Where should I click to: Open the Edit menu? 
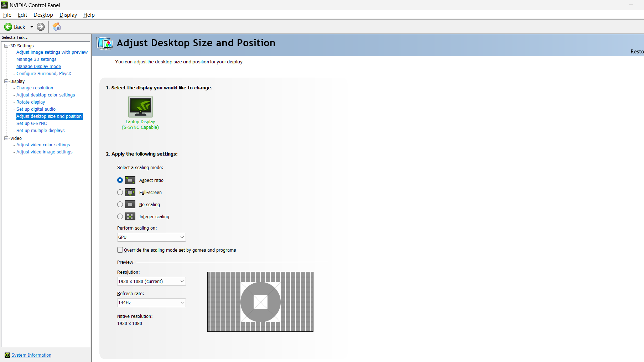pos(22,15)
